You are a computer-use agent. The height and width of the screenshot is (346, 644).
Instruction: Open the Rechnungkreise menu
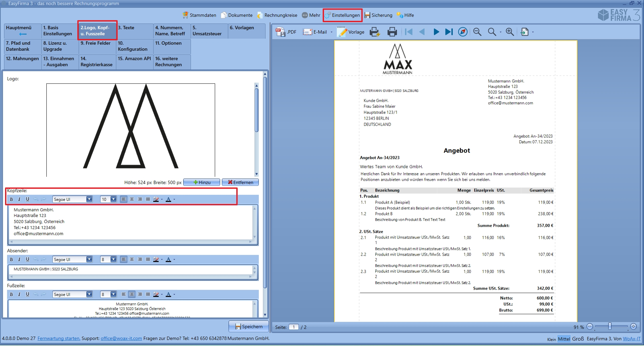pos(277,15)
